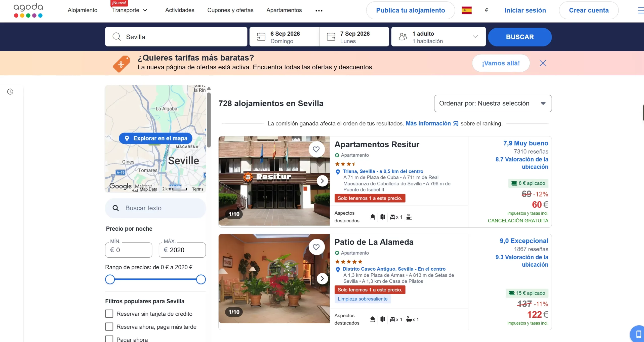
Task: Expand the Transporte menu
Action: 130,10
